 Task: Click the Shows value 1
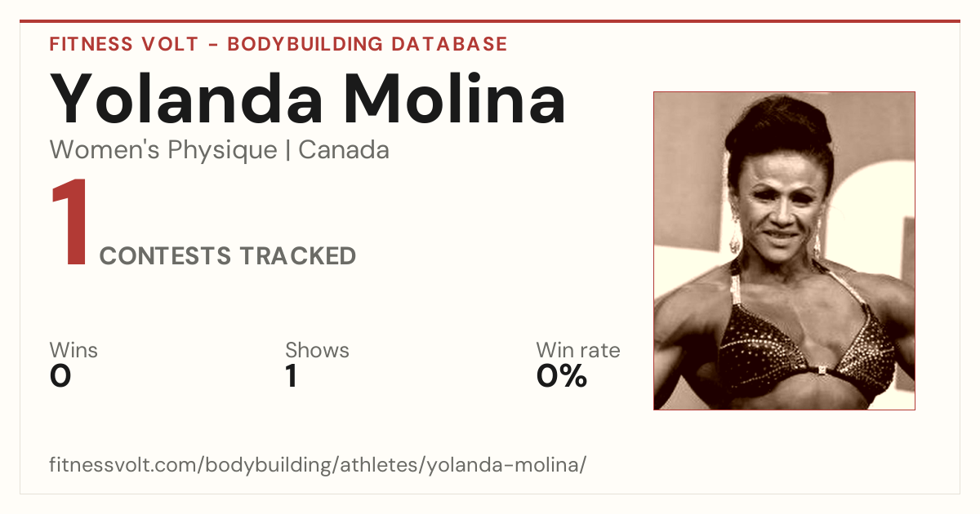click(x=291, y=377)
